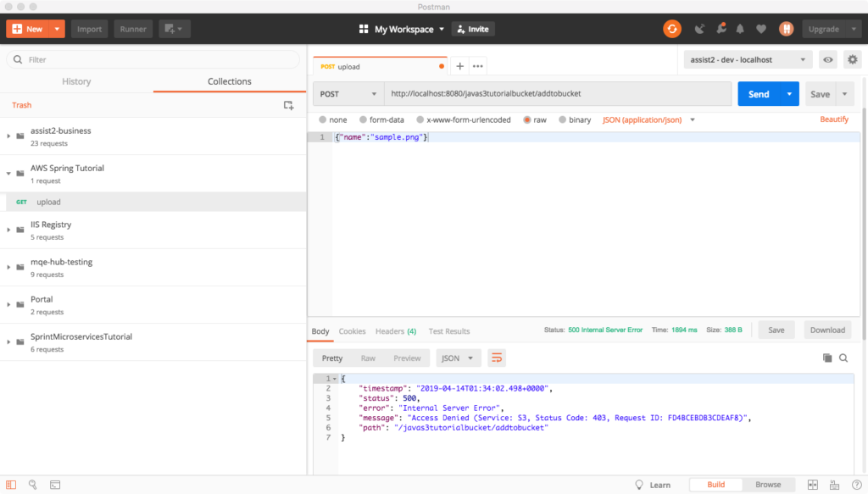
Task: Open JSON (application/json) content type dropdown
Action: tap(648, 119)
